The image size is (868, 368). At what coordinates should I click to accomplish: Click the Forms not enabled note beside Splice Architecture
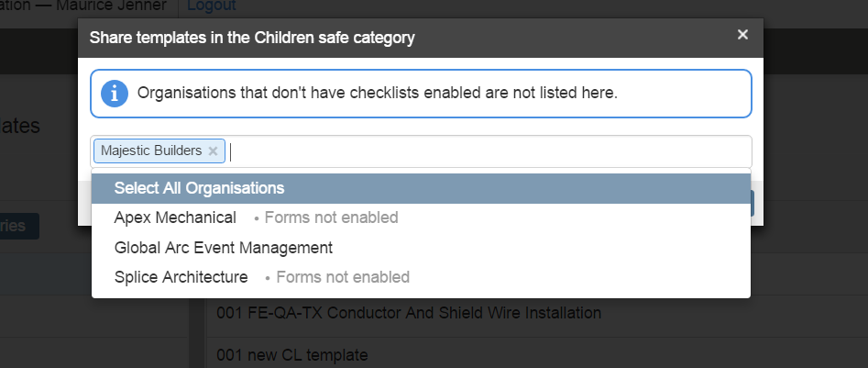[x=343, y=277]
